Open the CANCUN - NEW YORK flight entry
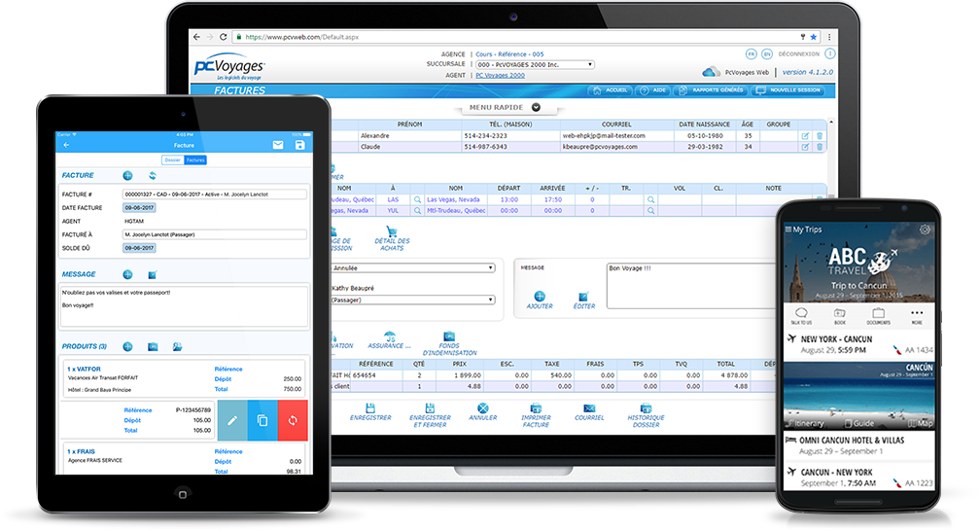Viewport: 980px width, 531px height. [859, 478]
